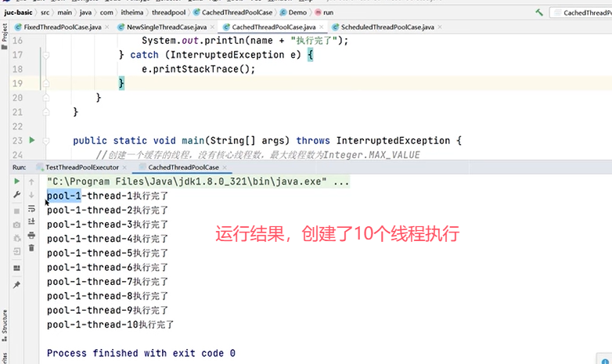Click the restore layout icon in Run panel
612x364 pixels.
(16, 268)
